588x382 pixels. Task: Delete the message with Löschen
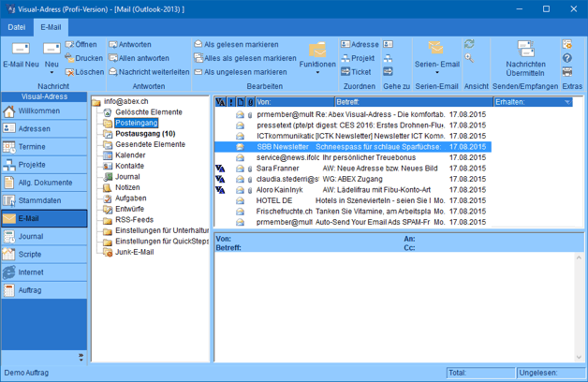[84, 72]
